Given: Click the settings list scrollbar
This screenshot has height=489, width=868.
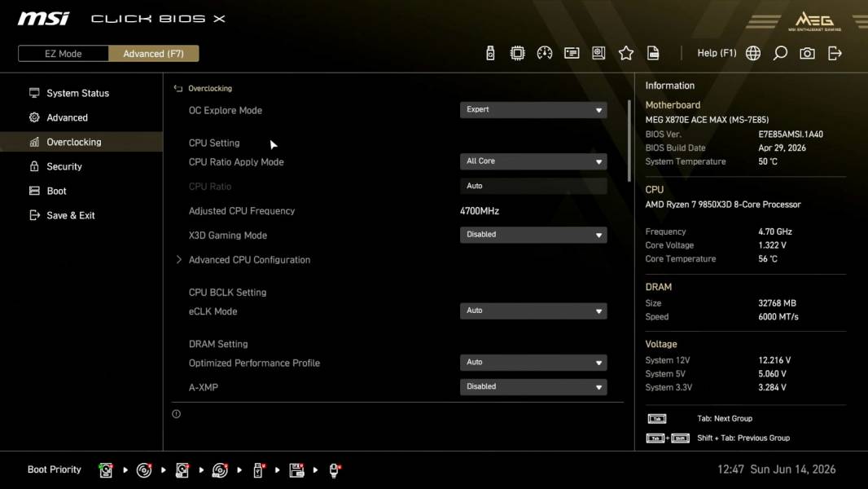Looking at the screenshot, I should (629, 141).
